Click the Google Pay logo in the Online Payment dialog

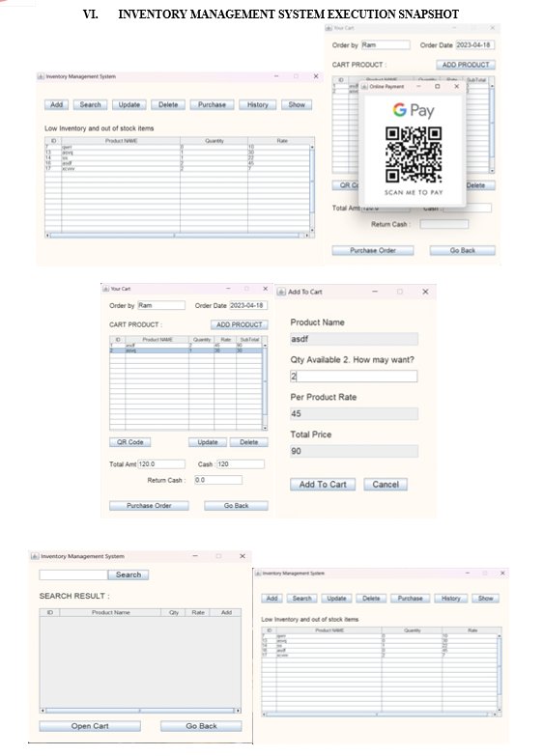(414, 110)
